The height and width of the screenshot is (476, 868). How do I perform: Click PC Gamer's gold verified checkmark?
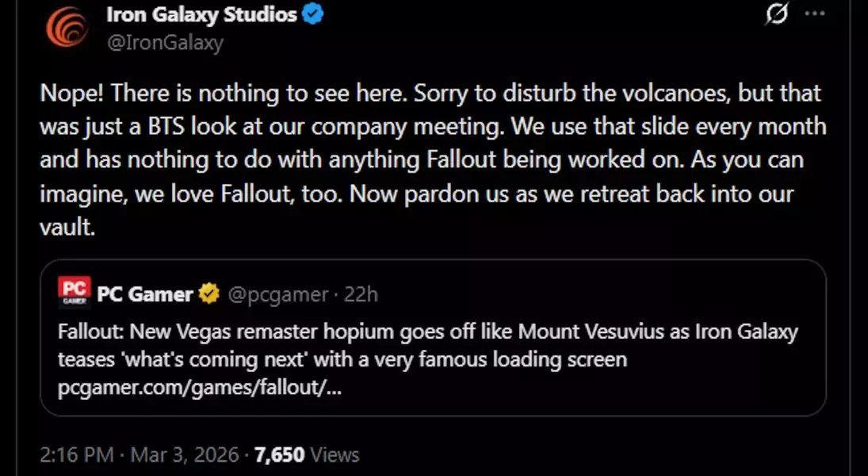(x=208, y=294)
